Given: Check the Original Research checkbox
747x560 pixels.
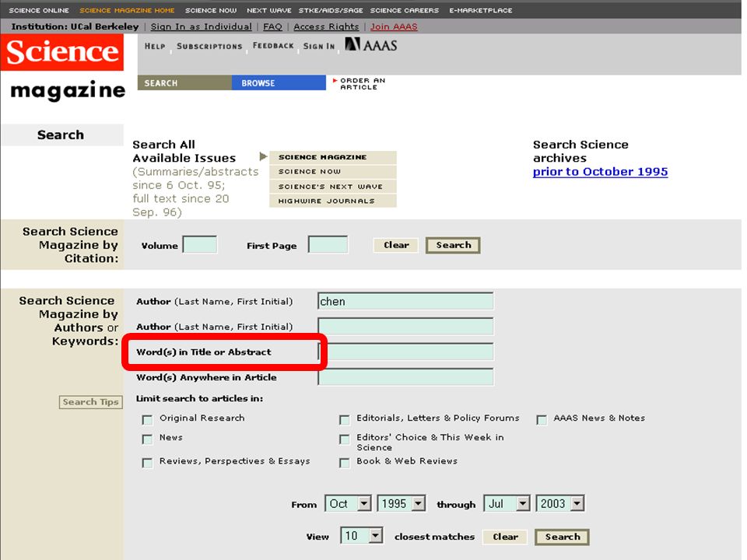Looking at the screenshot, I should [x=147, y=419].
